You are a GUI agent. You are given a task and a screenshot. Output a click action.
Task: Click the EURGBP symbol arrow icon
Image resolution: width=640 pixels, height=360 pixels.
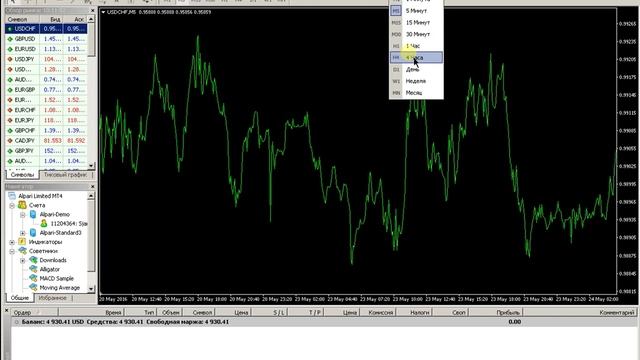click(x=10, y=90)
